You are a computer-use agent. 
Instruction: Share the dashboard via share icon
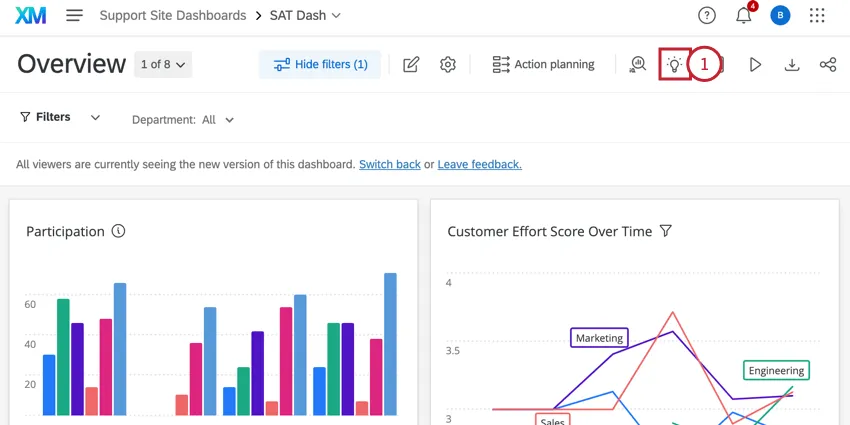828,65
